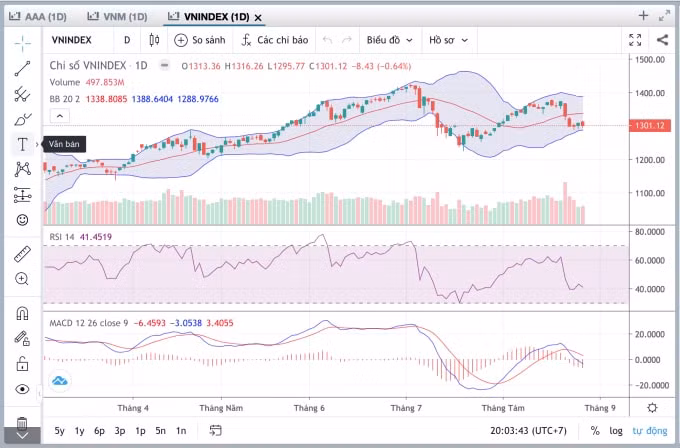The width and height of the screenshot is (680, 448).
Task: Set time range to 5n
Action: click(160, 431)
